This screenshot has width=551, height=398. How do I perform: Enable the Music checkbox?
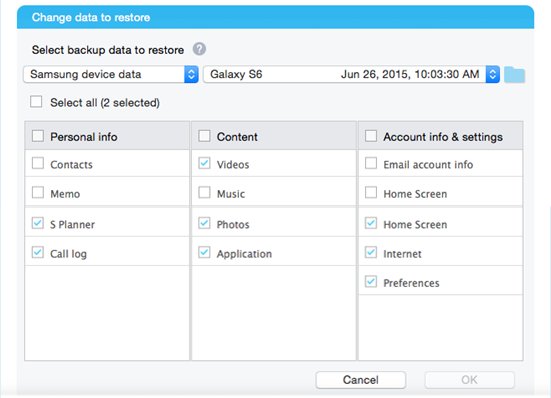pos(204,193)
